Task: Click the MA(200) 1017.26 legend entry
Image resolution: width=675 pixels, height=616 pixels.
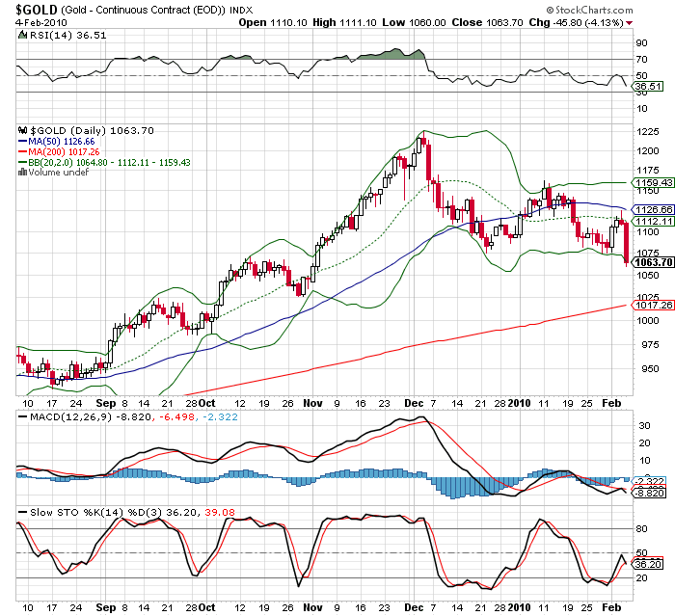Action: tap(59, 152)
